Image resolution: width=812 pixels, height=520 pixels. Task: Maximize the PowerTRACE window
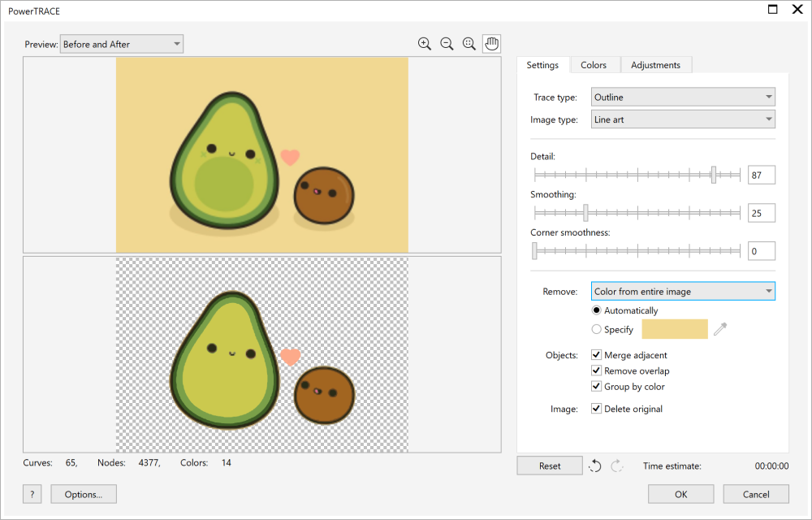pos(773,9)
